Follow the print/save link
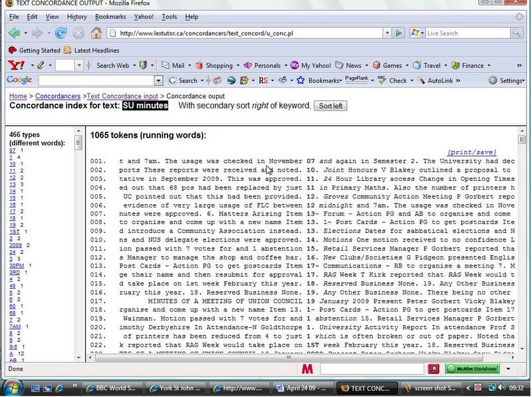 [x=471, y=152]
